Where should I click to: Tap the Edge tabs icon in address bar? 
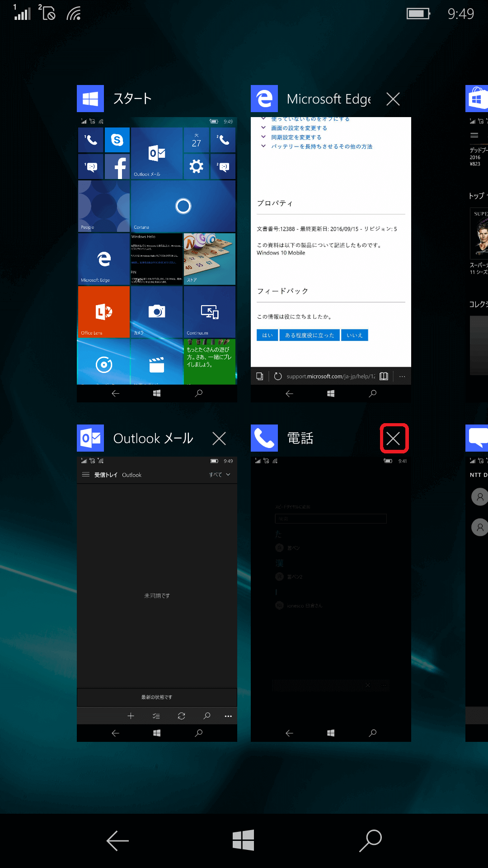point(260,376)
